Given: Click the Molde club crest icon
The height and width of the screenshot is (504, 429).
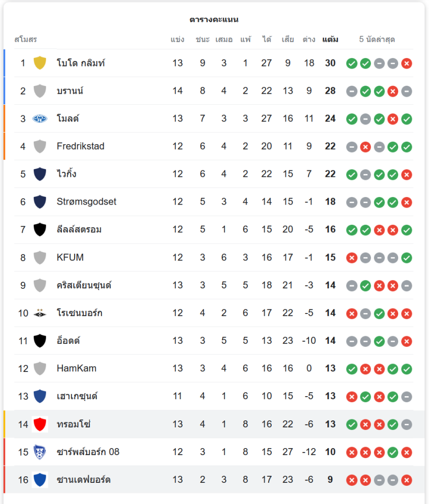Looking at the screenshot, I should click(40, 118).
